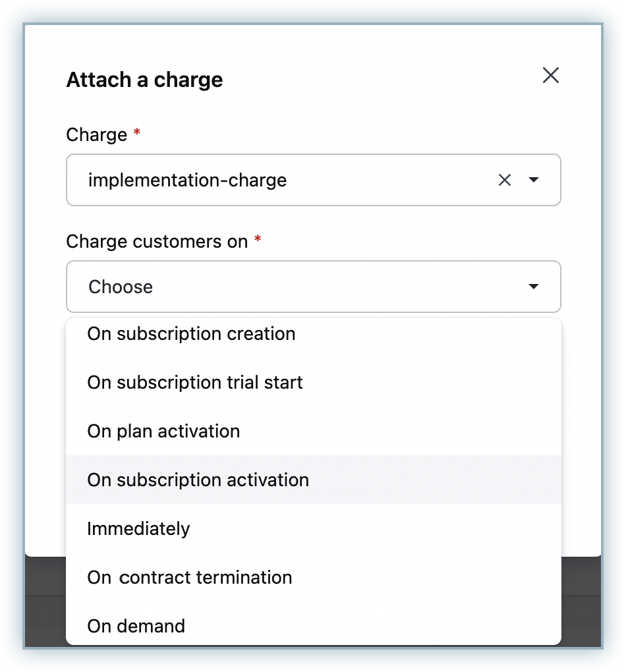Select highlighted On subscription activation option
Image resolution: width=626 pixels, height=672 pixels.
[x=198, y=480]
